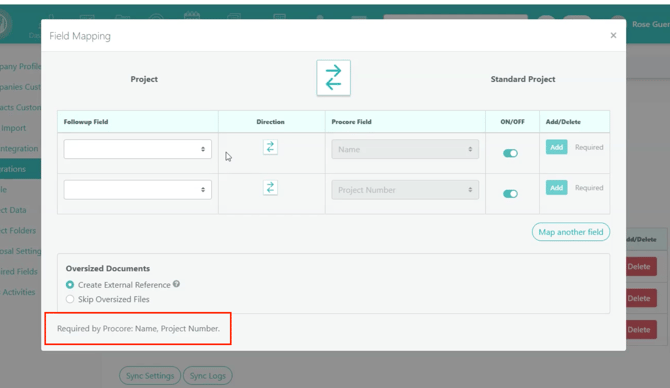Open Import item in sidebar

tap(13, 128)
